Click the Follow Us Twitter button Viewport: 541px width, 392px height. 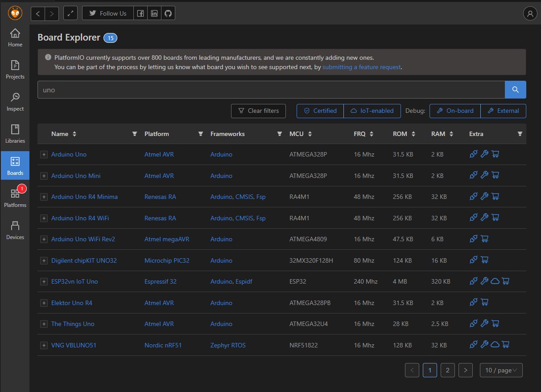pyautogui.click(x=107, y=13)
